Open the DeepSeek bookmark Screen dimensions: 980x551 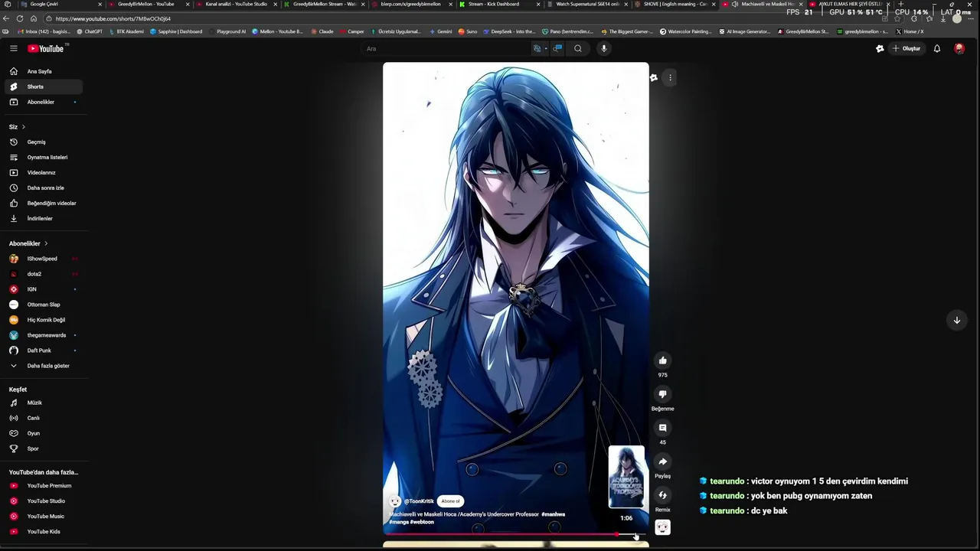pos(510,31)
